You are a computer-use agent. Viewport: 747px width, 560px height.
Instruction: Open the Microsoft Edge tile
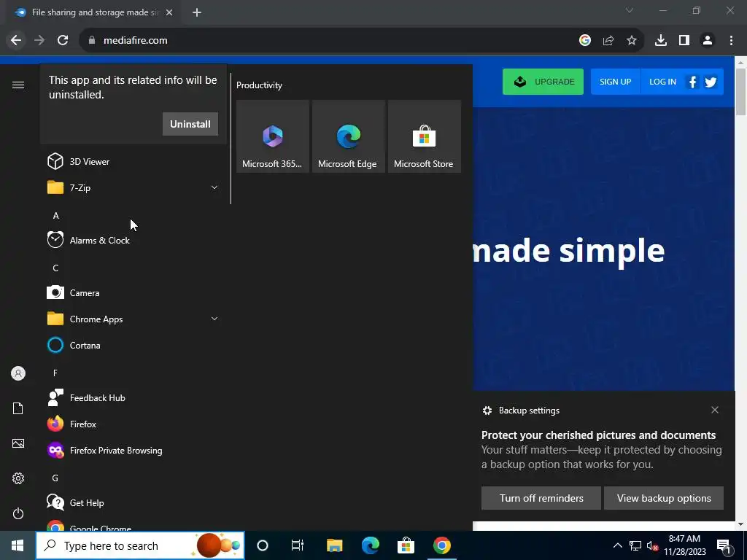point(349,136)
